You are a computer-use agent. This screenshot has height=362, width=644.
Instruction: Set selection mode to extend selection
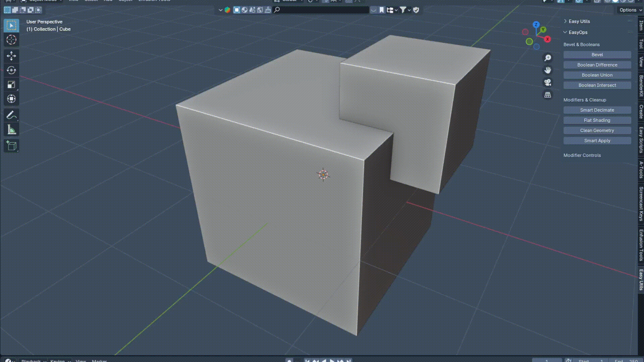click(15, 10)
